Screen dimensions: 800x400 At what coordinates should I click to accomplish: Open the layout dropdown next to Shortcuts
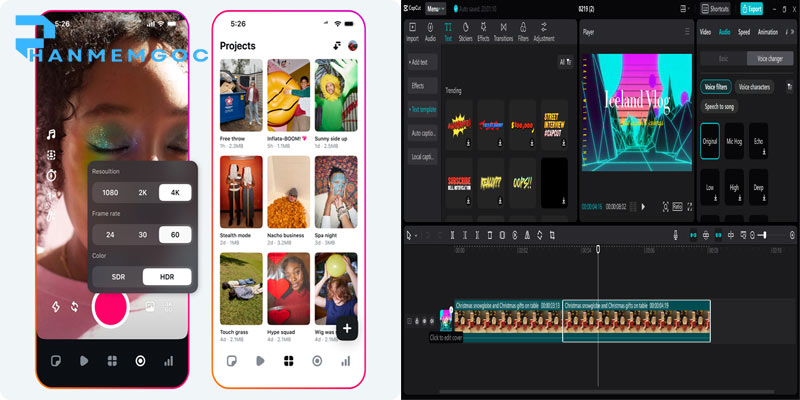(x=684, y=9)
